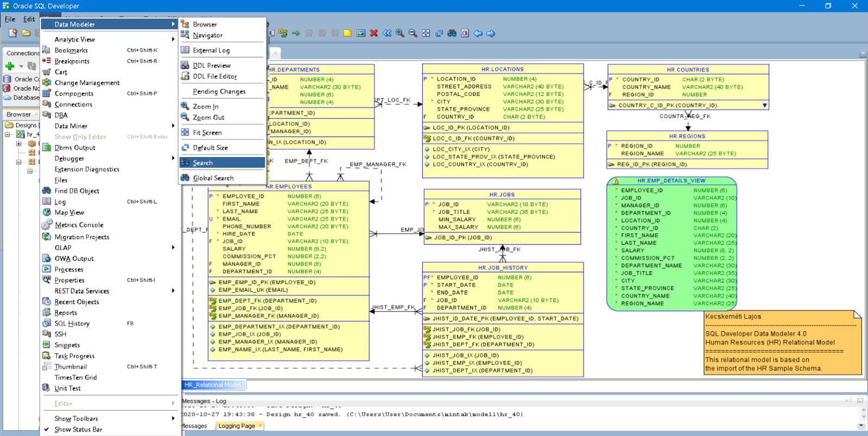Open the Cart entry with cart icon

(x=110, y=72)
